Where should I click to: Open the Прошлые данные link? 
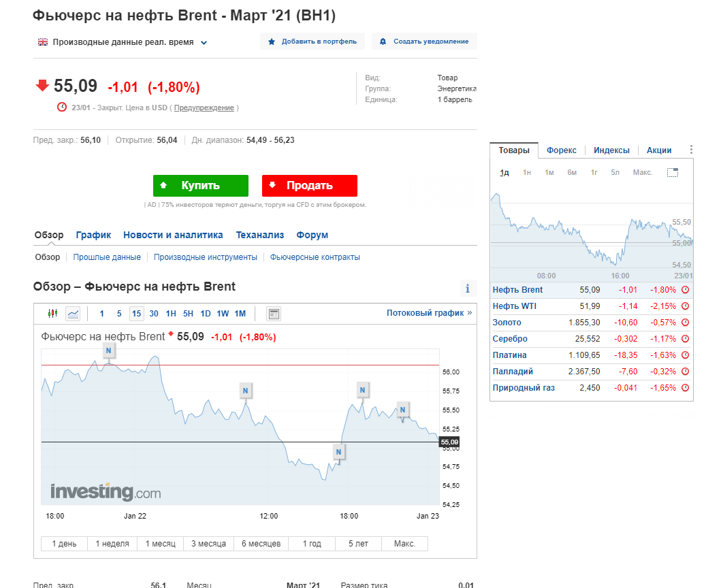click(107, 257)
